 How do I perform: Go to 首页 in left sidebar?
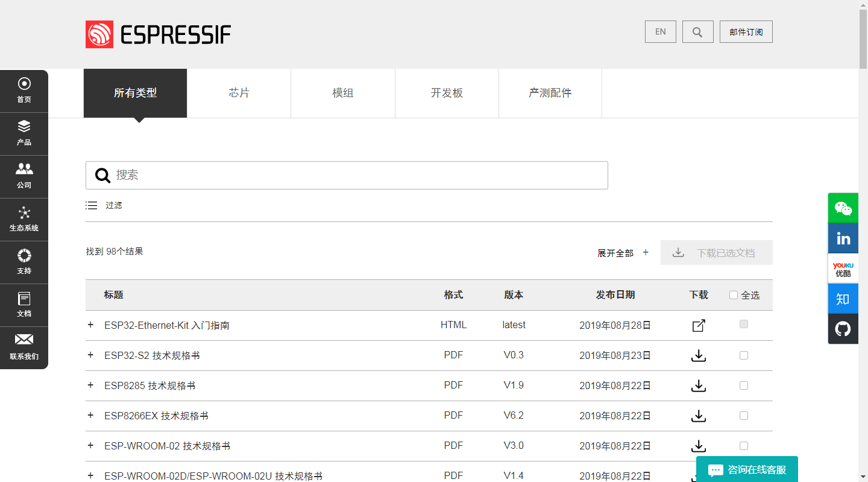[x=24, y=91]
